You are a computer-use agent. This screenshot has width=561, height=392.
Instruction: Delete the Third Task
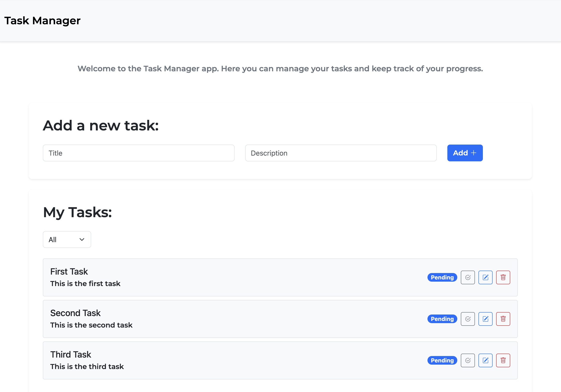503,360
